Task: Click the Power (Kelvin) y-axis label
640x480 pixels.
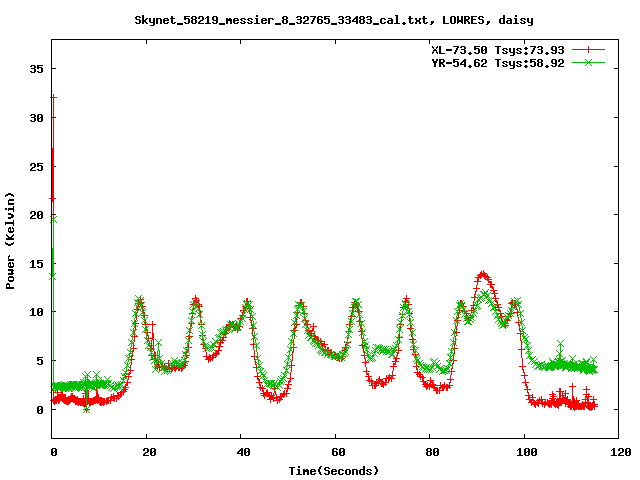Action: pos(11,240)
